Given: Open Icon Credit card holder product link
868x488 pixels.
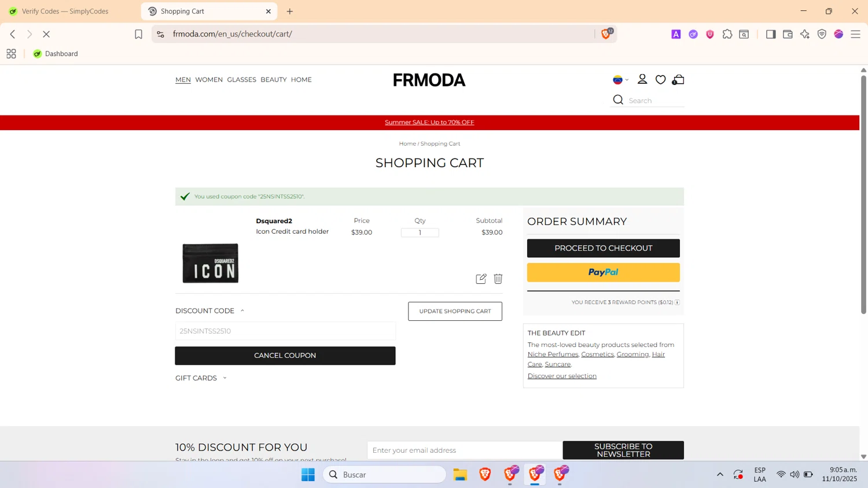Looking at the screenshot, I should tap(292, 231).
